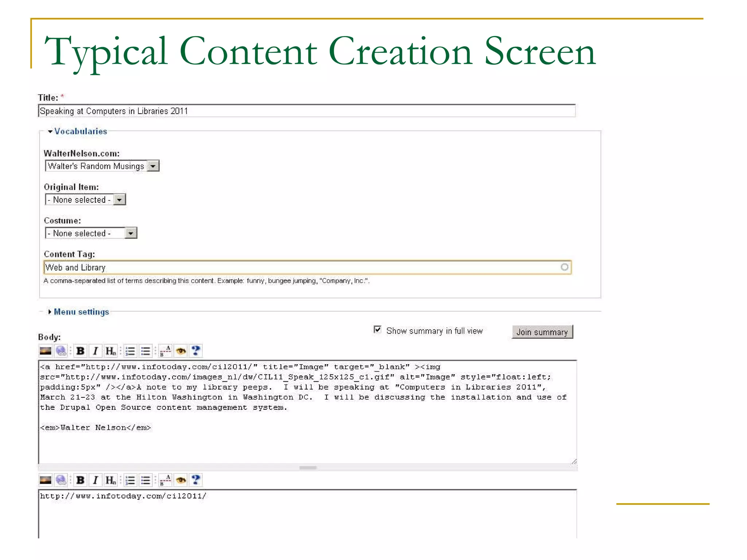Preview eye icon above infotoday URL box

(x=181, y=480)
